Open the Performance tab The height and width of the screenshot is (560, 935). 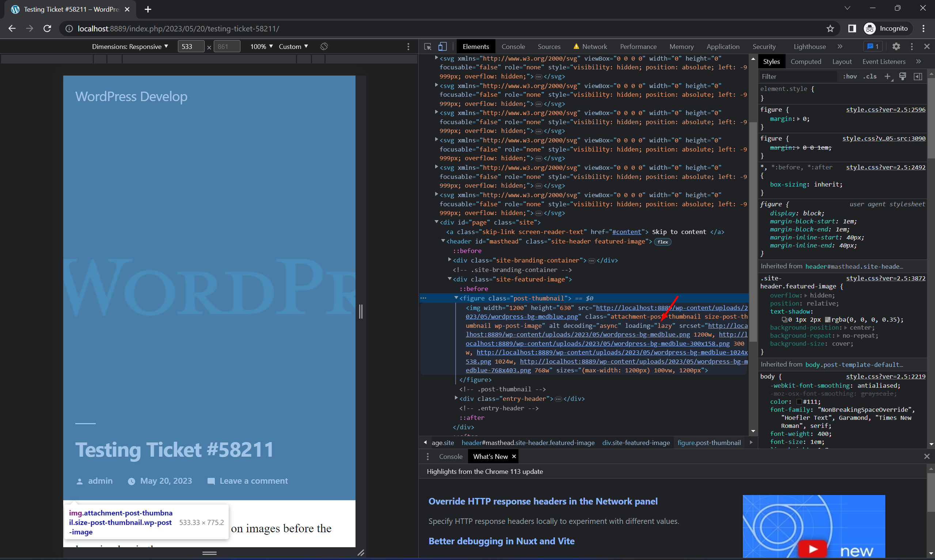click(x=638, y=46)
